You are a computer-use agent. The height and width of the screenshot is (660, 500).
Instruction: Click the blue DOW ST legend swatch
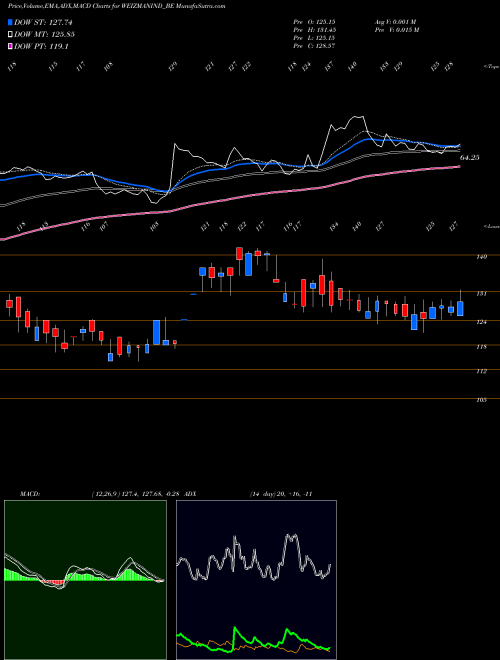pyautogui.click(x=10, y=22)
